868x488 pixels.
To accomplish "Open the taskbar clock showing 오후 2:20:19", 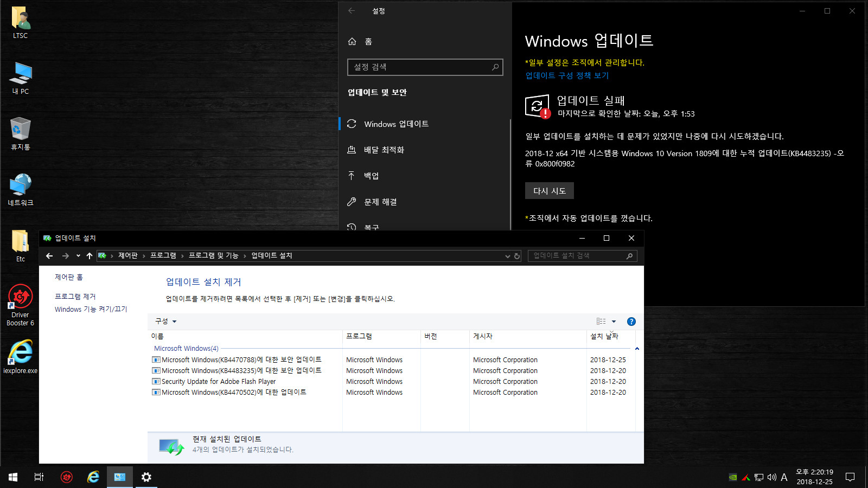I will [814, 477].
